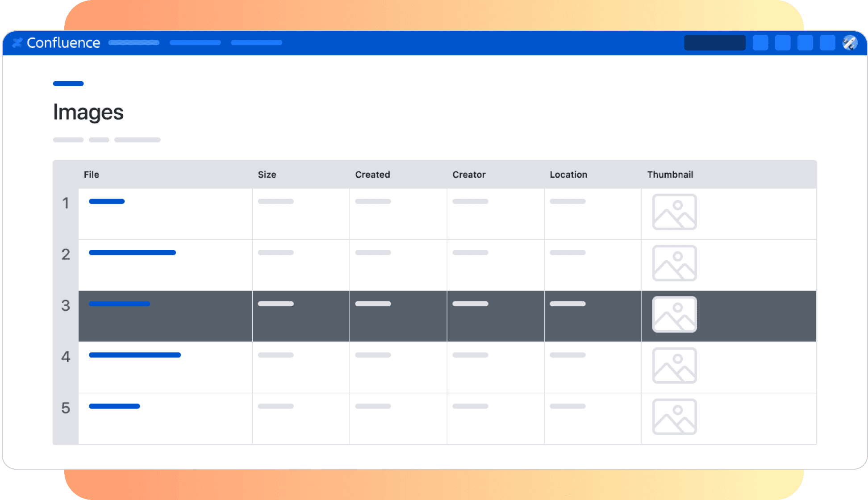This screenshot has height=500, width=868.
Task: Click the square icon beside the avatar
Action: pyautogui.click(x=827, y=42)
